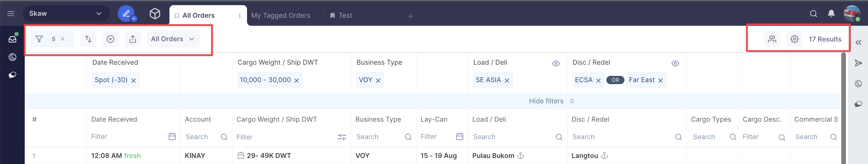This screenshot has width=868, height=164.
Task: Switch to My Tagged Orders tab
Action: click(280, 15)
